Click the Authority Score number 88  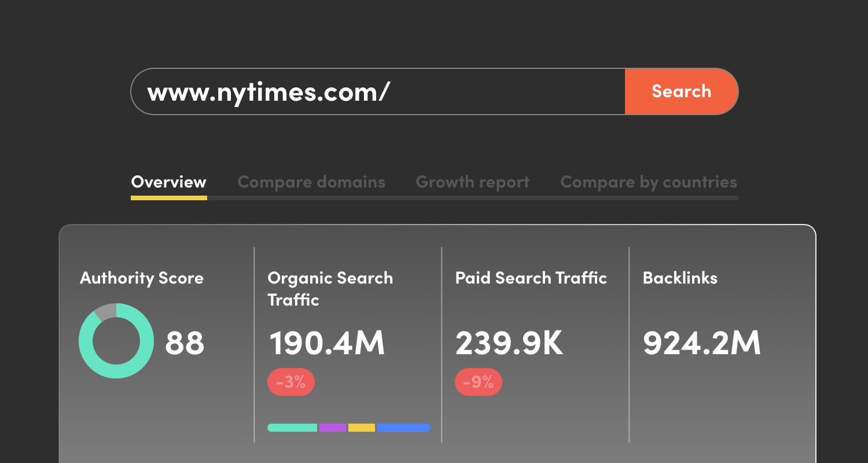coord(185,343)
